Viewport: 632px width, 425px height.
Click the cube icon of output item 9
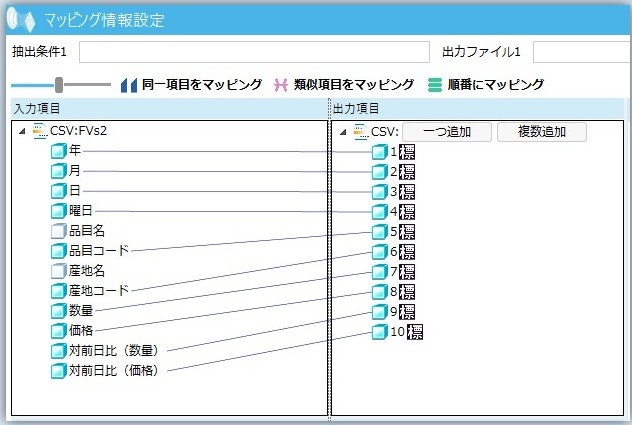[379, 312]
